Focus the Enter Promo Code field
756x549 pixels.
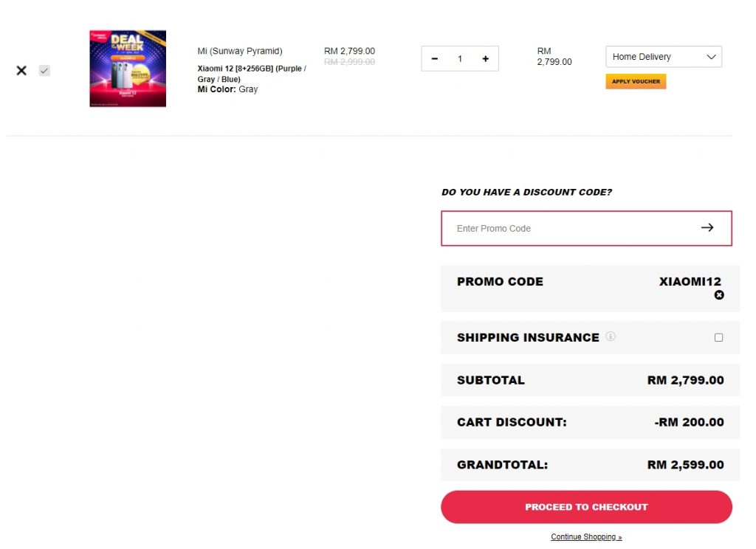point(568,228)
